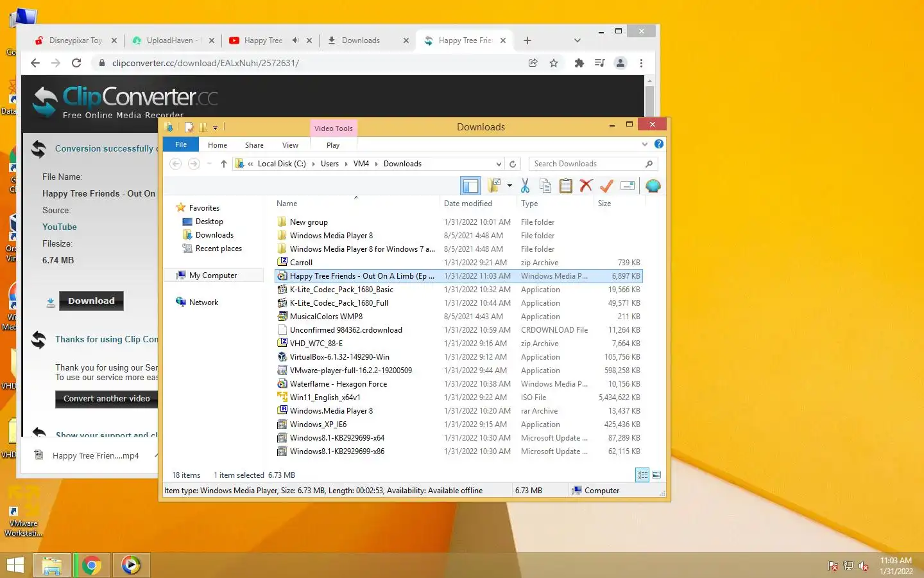Viewport: 924px width, 578px height.
Task: Select the Waterflame - Hexagon Force file
Action: pos(459,384)
